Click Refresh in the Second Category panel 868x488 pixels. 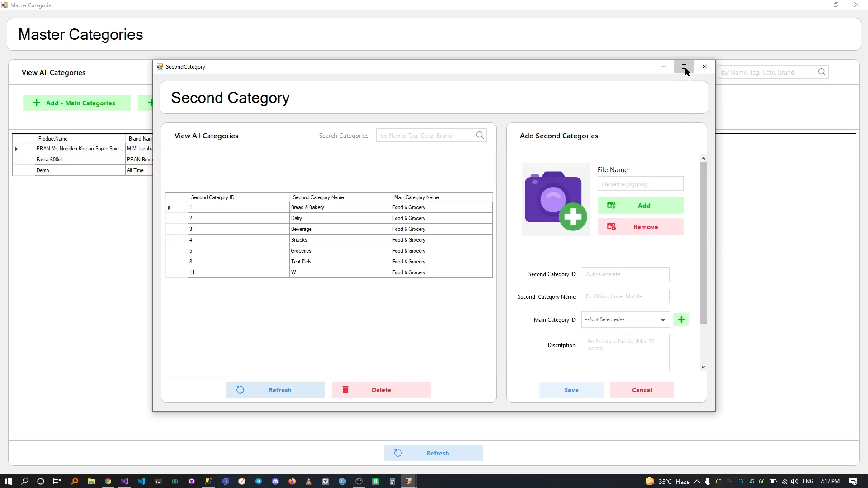coord(275,390)
